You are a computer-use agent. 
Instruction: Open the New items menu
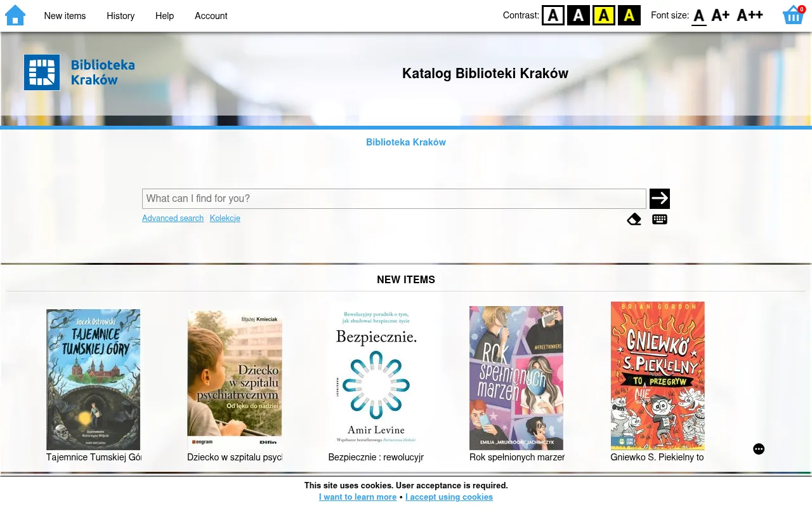coord(65,16)
